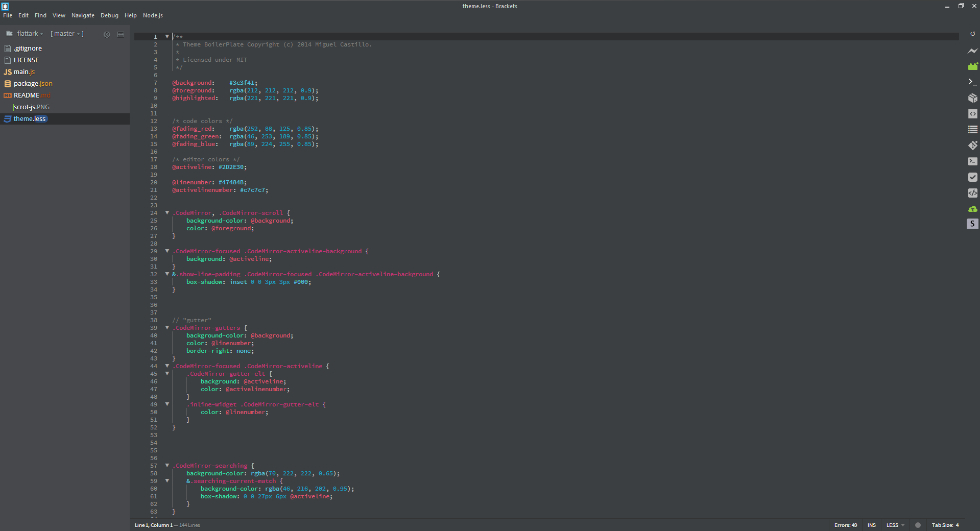
Task: Open the Node.js menu
Action: (x=153, y=15)
